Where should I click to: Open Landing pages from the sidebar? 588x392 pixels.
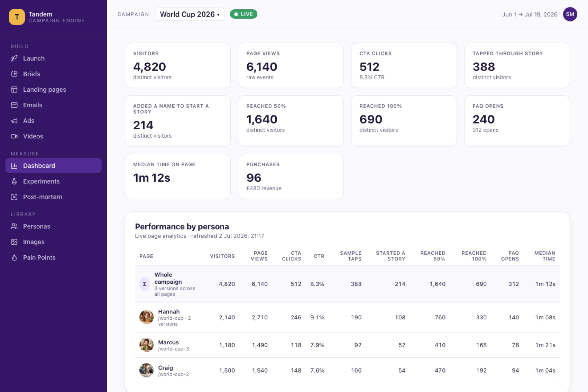[x=54, y=90]
